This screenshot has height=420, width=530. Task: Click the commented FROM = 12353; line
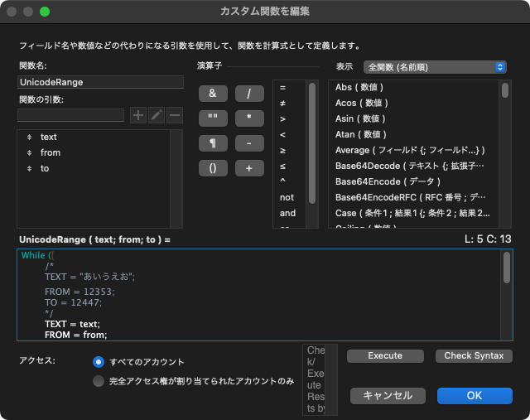[x=79, y=292]
